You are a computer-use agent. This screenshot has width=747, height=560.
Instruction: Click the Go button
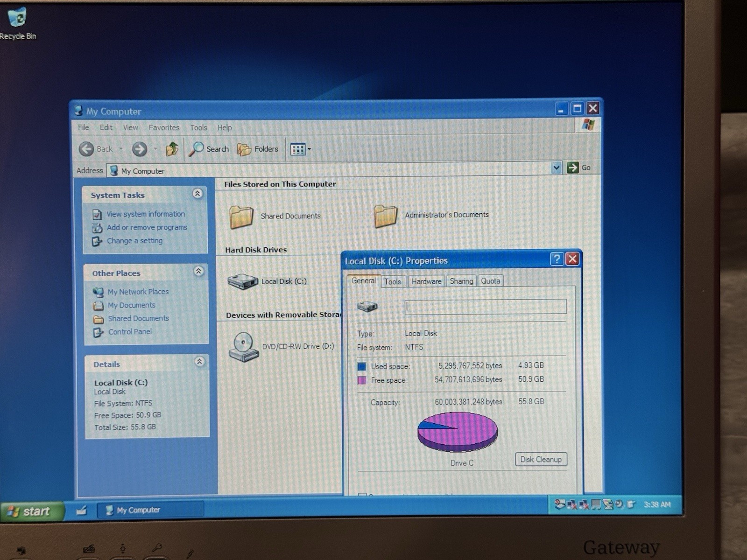579,168
